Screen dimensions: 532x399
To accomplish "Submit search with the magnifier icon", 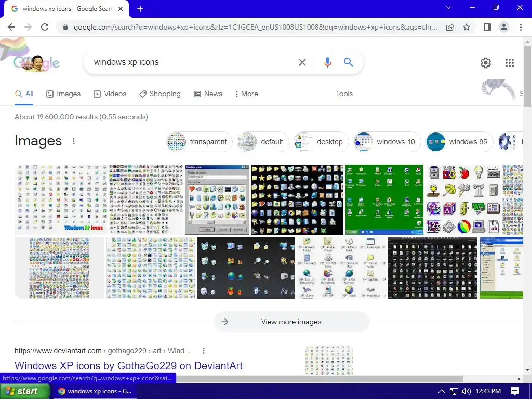I will (x=348, y=62).
